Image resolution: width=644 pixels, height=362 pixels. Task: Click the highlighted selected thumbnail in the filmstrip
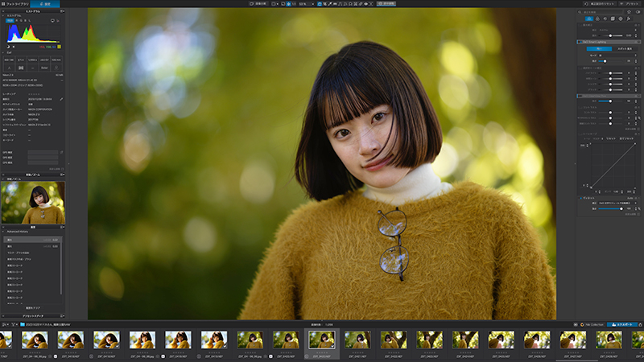coord(321,340)
